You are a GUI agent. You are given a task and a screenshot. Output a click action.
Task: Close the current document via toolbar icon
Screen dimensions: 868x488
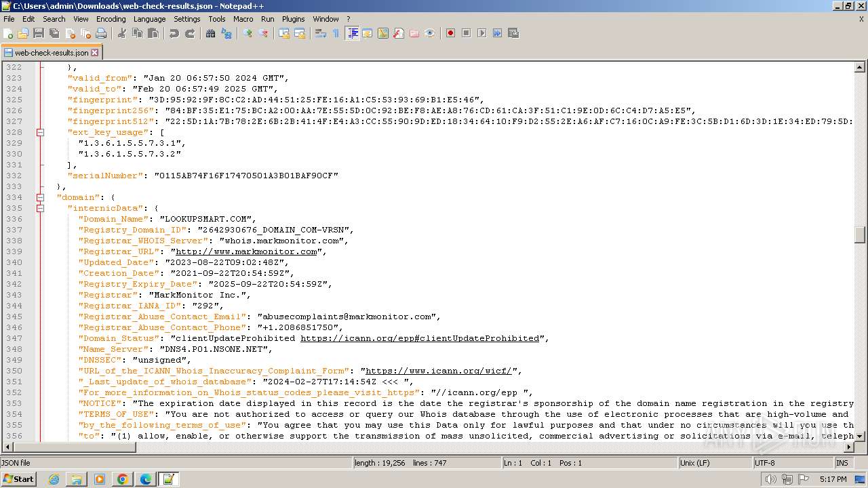tap(70, 33)
